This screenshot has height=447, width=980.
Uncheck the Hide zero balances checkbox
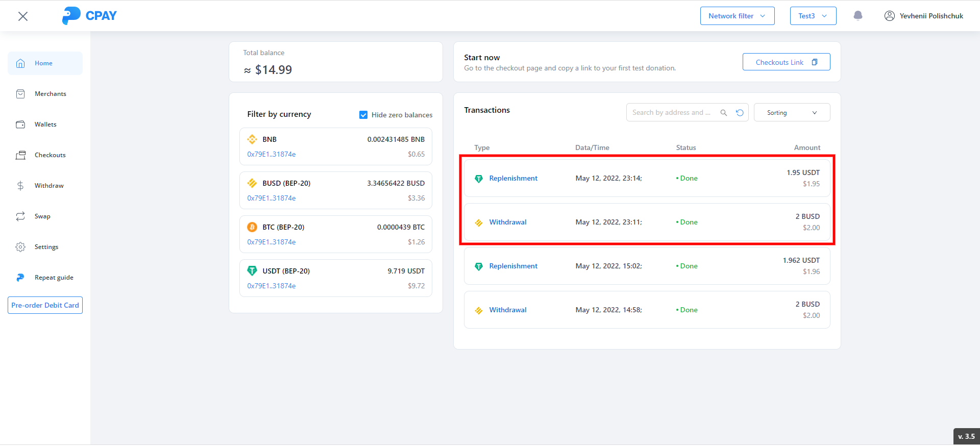coord(363,115)
